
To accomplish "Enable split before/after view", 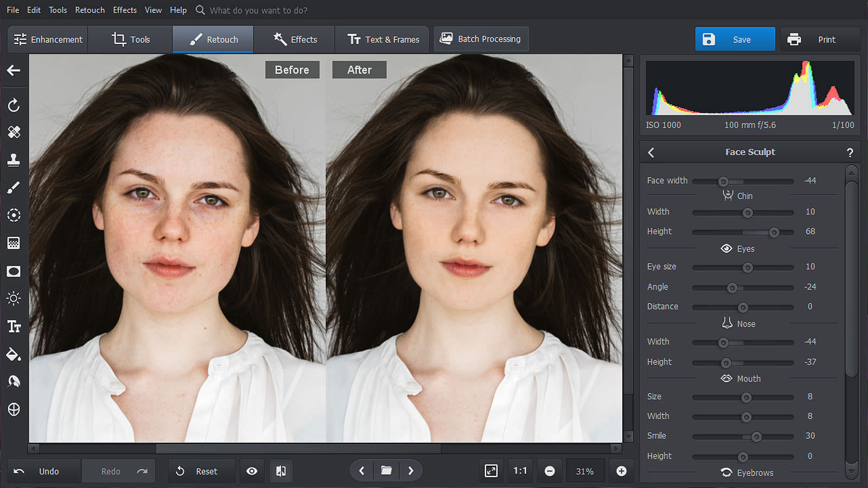I will tap(281, 471).
